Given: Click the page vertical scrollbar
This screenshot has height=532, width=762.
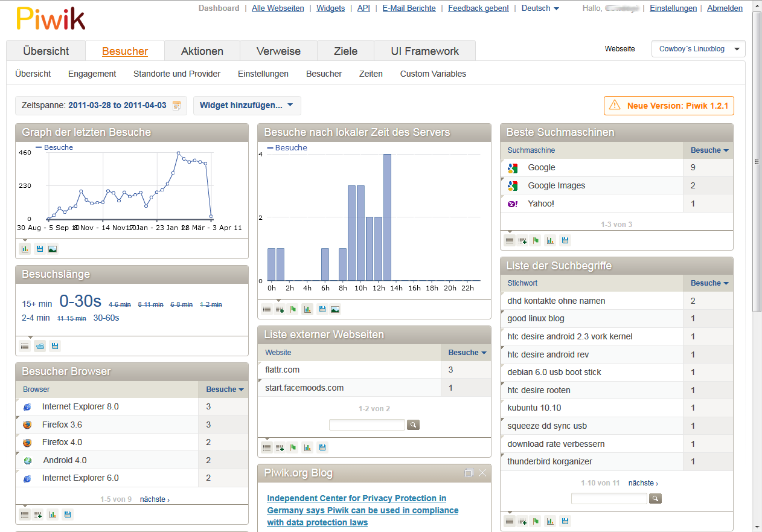Looking at the screenshot, I should pos(757,162).
